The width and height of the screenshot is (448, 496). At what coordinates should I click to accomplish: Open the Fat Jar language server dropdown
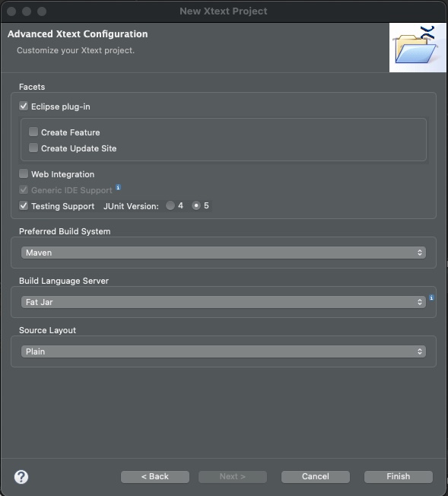[x=224, y=302]
